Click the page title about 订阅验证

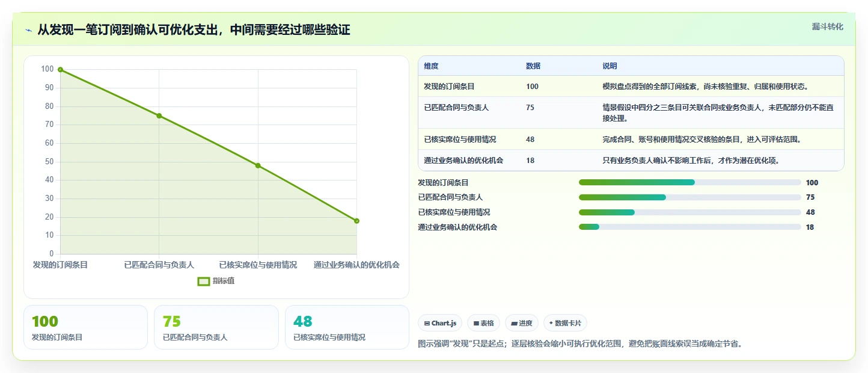(x=194, y=30)
